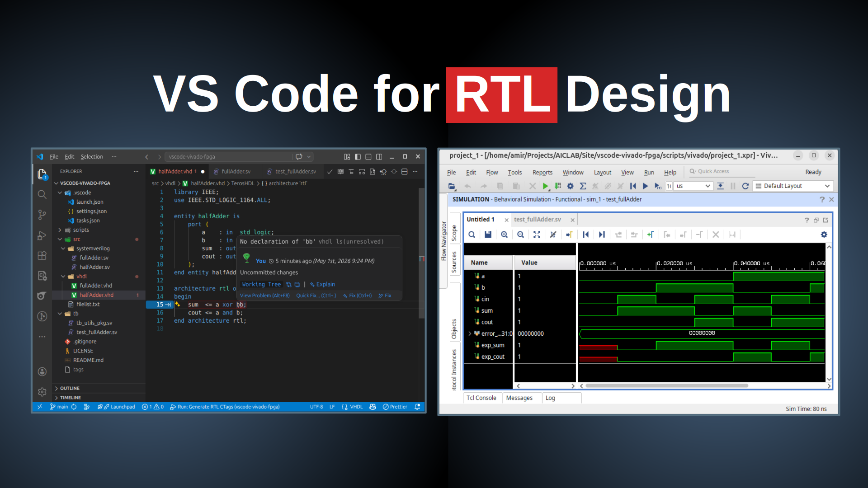Screen dimensions: 868x488
Task: Zoom fit the Vivado waveform
Action: click(x=537, y=235)
